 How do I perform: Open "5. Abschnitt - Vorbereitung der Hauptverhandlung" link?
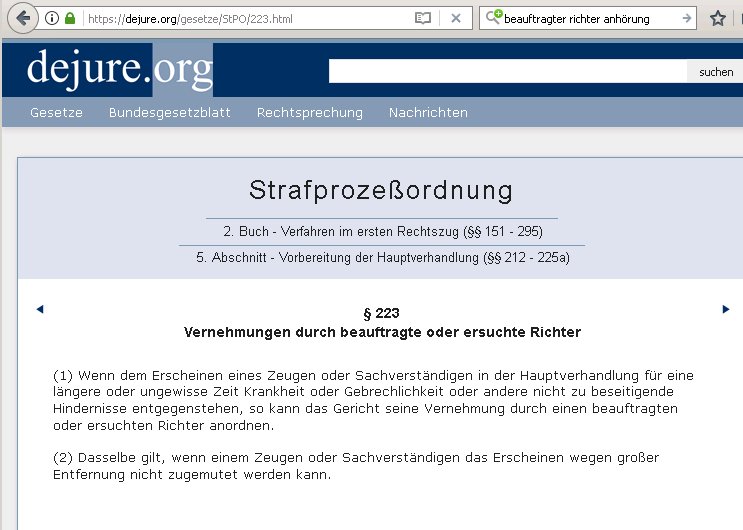(382, 258)
